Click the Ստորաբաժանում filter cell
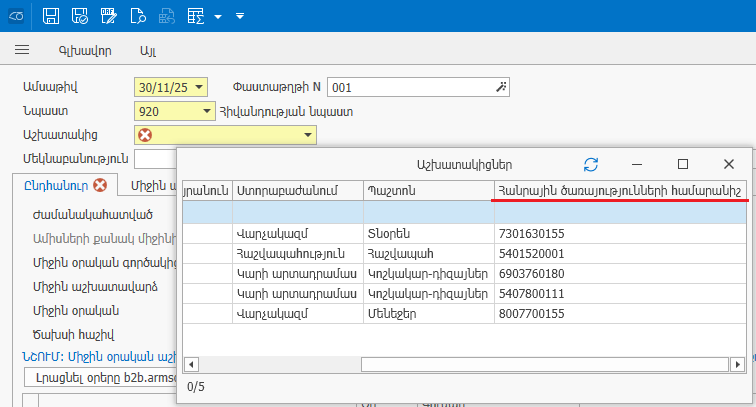756x407 pixels. coord(298,212)
